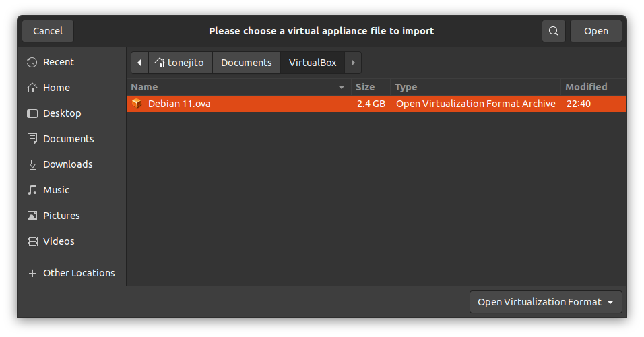Select Home in the sidebar

tap(56, 88)
